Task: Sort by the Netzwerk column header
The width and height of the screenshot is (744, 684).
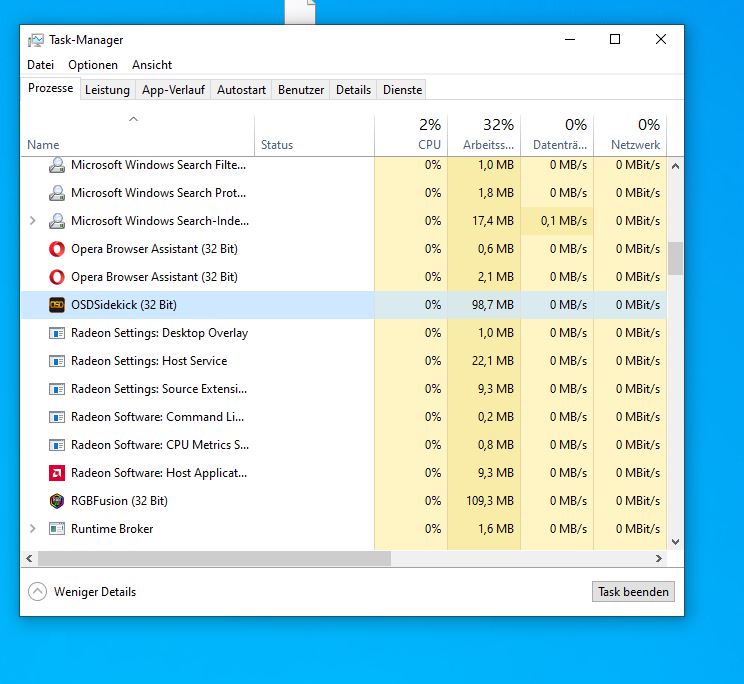Action: tap(630, 136)
